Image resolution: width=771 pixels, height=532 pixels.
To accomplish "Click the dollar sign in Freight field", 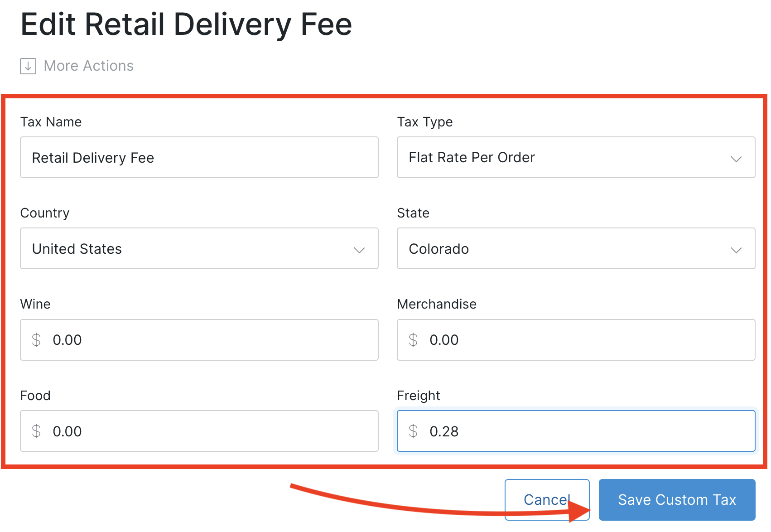I will (x=413, y=431).
